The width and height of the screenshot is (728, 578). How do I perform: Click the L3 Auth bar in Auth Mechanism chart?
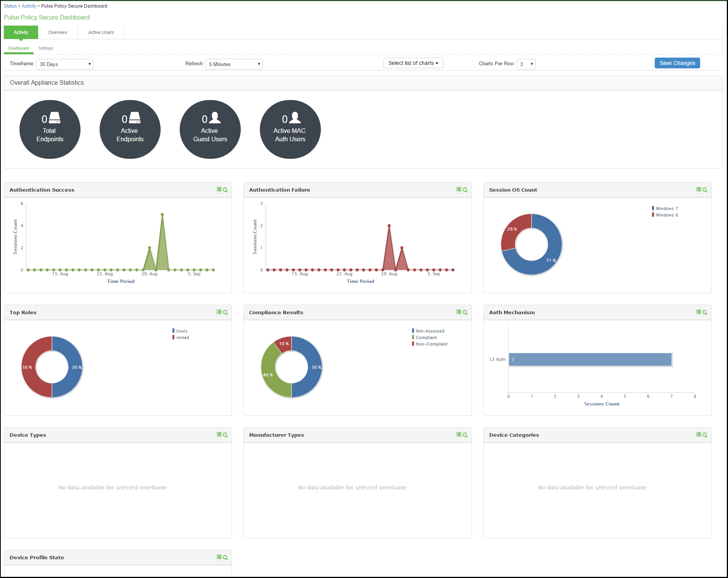pyautogui.click(x=590, y=360)
